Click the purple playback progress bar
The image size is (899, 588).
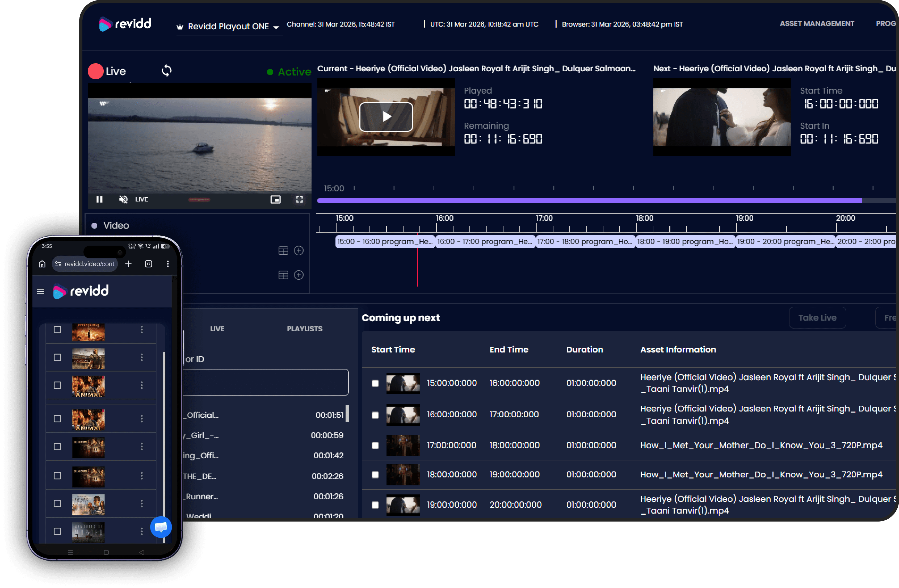pyautogui.click(x=589, y=201)
